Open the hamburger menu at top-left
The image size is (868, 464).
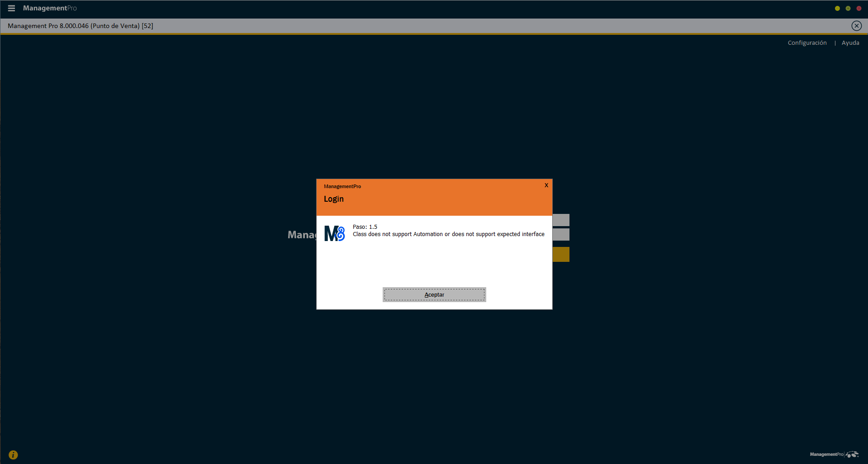[x=11, y=8]
